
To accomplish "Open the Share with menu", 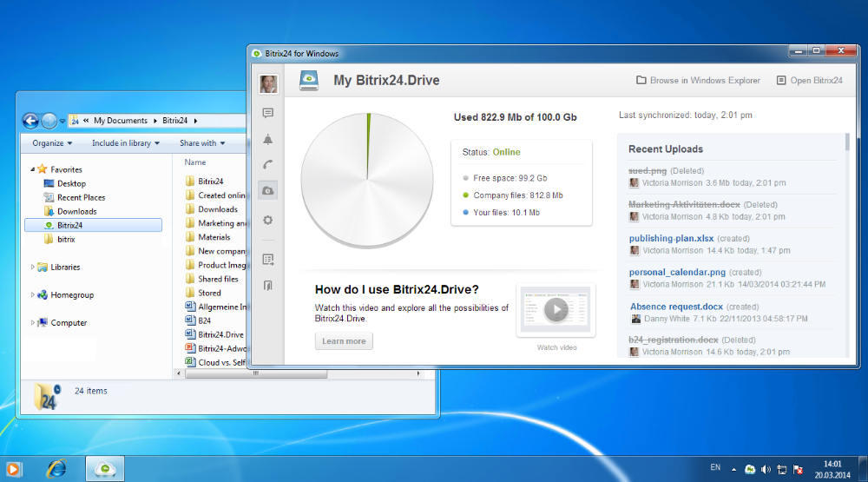I will (x=201, y=143).
